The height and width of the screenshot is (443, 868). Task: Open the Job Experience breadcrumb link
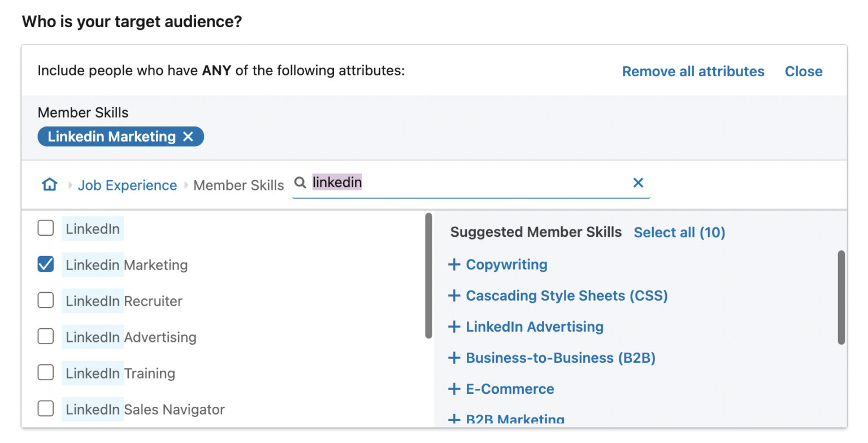click(x=127, y=185)
